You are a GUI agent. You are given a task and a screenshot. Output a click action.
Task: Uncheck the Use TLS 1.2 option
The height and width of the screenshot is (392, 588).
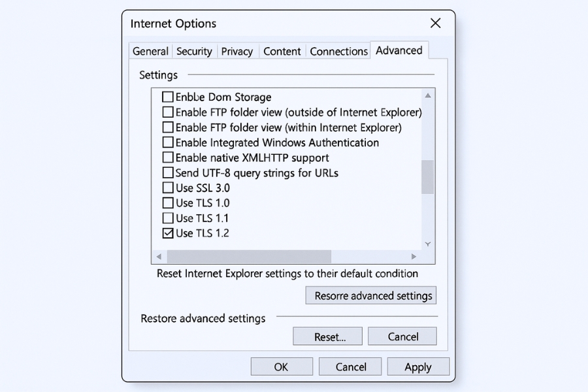(x=168, y=233)
